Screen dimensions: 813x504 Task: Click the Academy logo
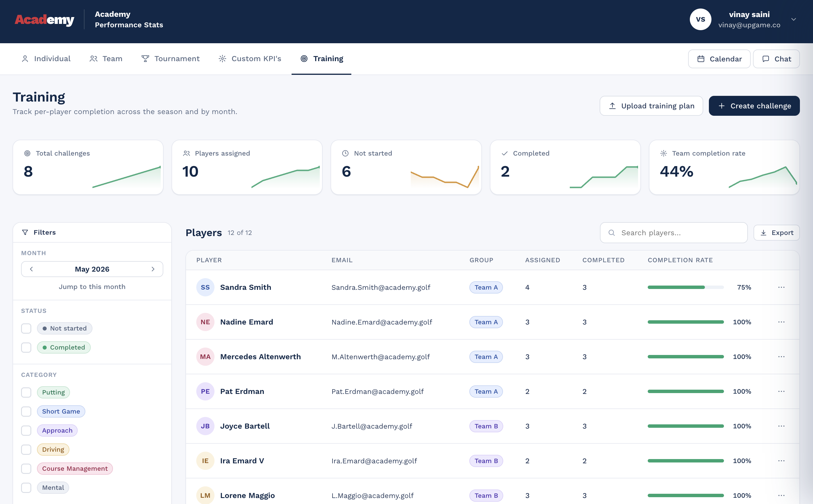(44, 20)
